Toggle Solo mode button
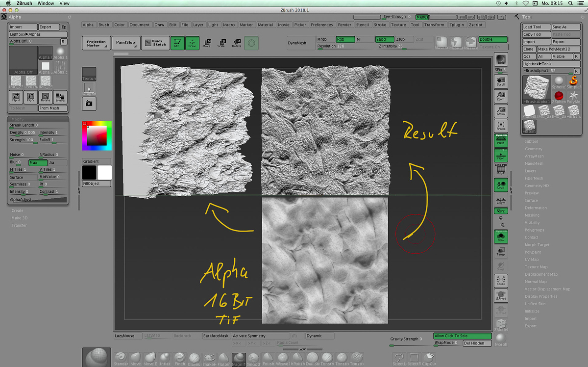 click(501, 237)
